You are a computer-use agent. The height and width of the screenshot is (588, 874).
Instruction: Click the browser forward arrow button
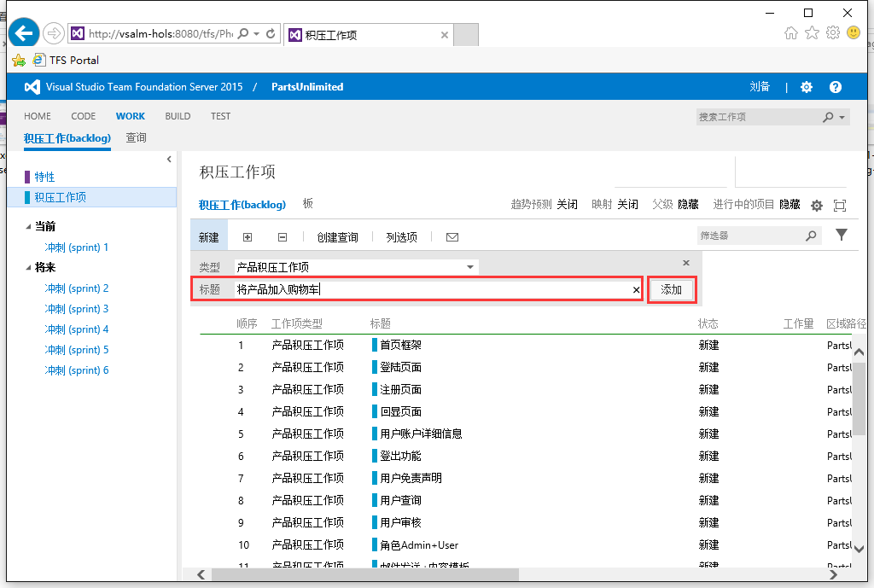pos(54,33)
